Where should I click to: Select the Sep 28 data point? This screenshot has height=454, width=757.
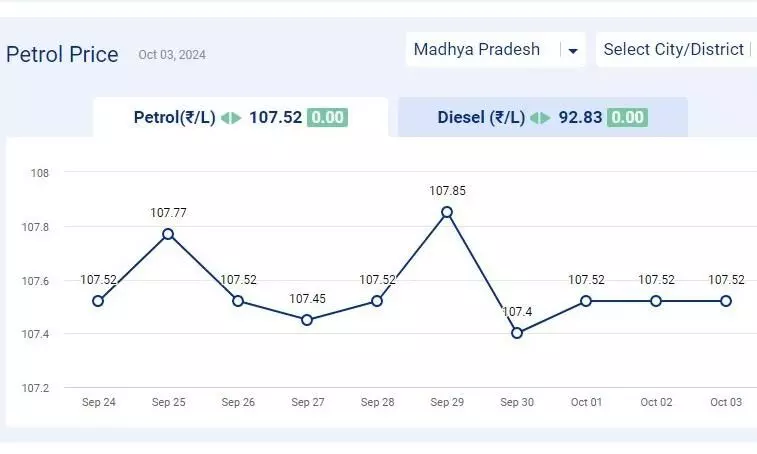pyautogui.click(x=377, y=301)
